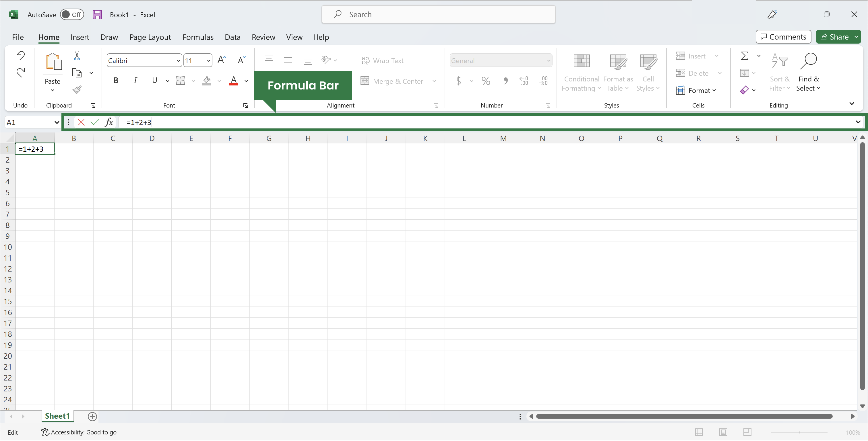Click the Copy icon

point(77,73)
